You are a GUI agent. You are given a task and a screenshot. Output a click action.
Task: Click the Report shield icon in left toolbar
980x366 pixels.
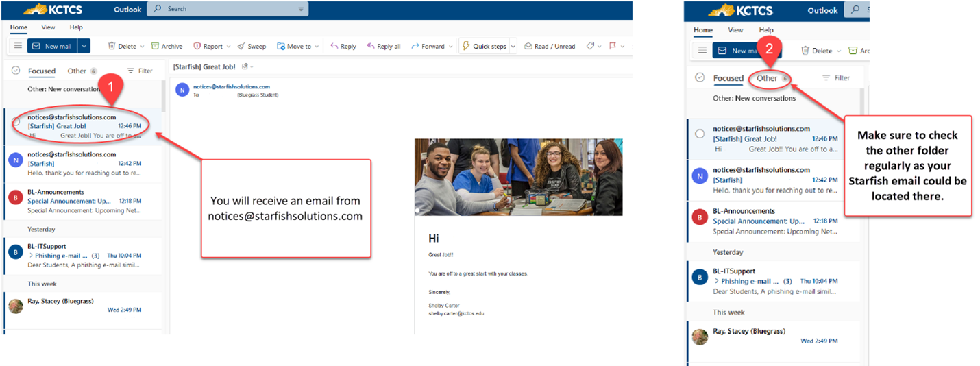point(197,46)
